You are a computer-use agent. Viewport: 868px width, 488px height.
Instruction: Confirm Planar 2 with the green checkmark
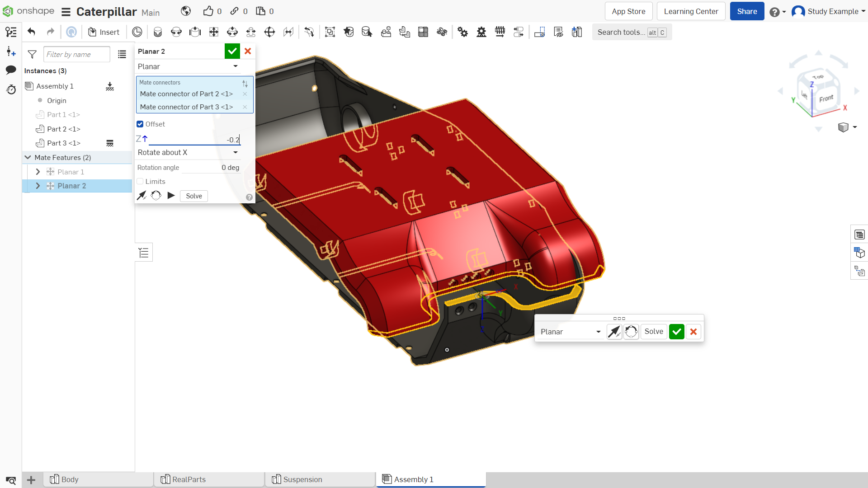(x=232, y=52)
